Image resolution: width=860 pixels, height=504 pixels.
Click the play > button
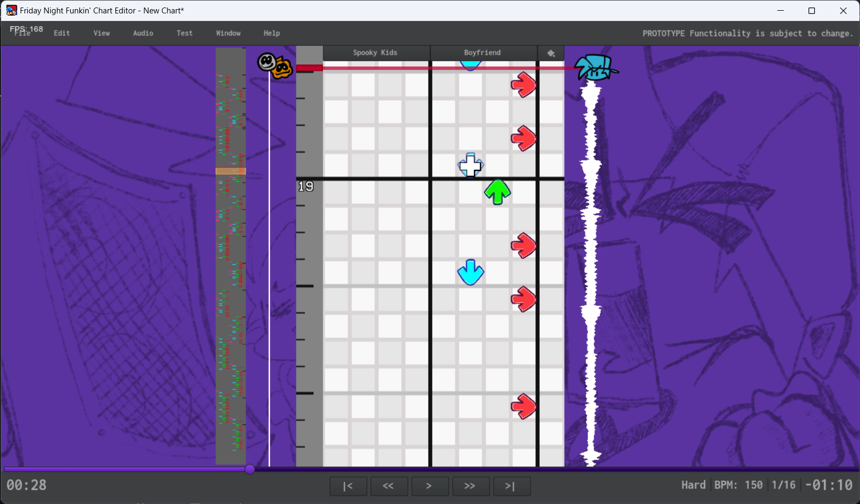430,486
